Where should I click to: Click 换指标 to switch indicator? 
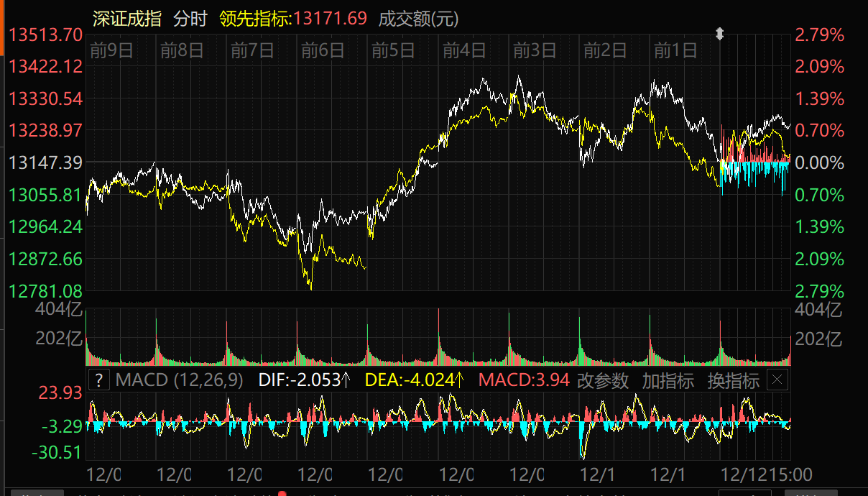pos(733,380)
